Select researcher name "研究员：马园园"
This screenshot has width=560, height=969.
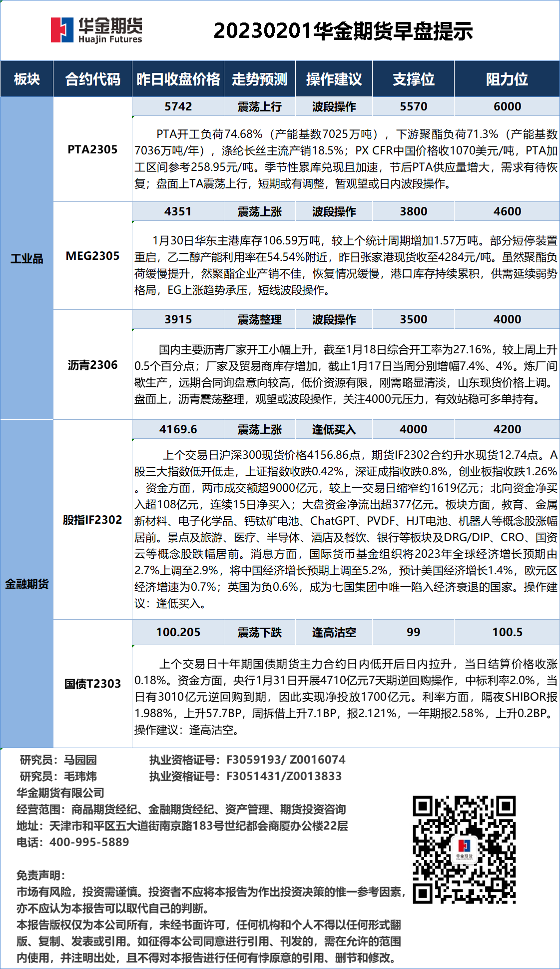tap(58, 760)
